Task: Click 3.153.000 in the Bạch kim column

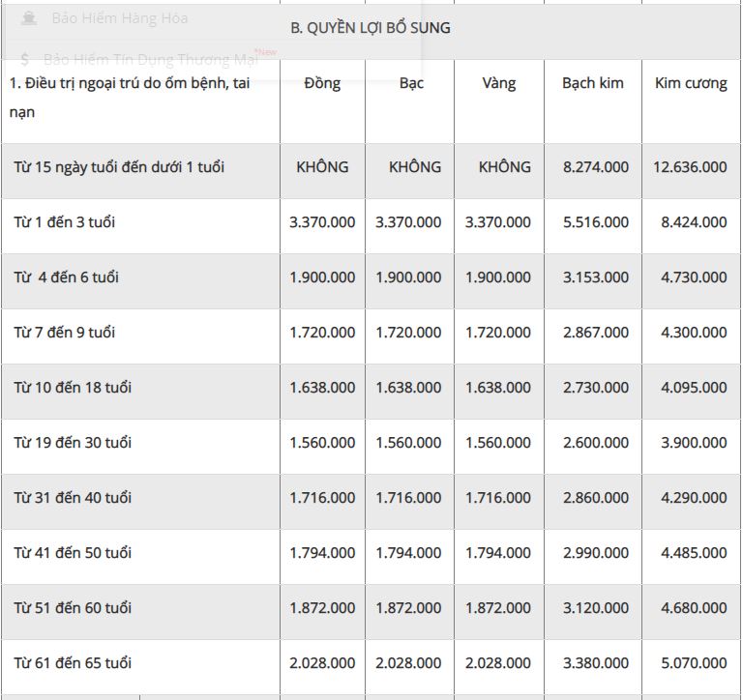Action: [x=596, y=277]
